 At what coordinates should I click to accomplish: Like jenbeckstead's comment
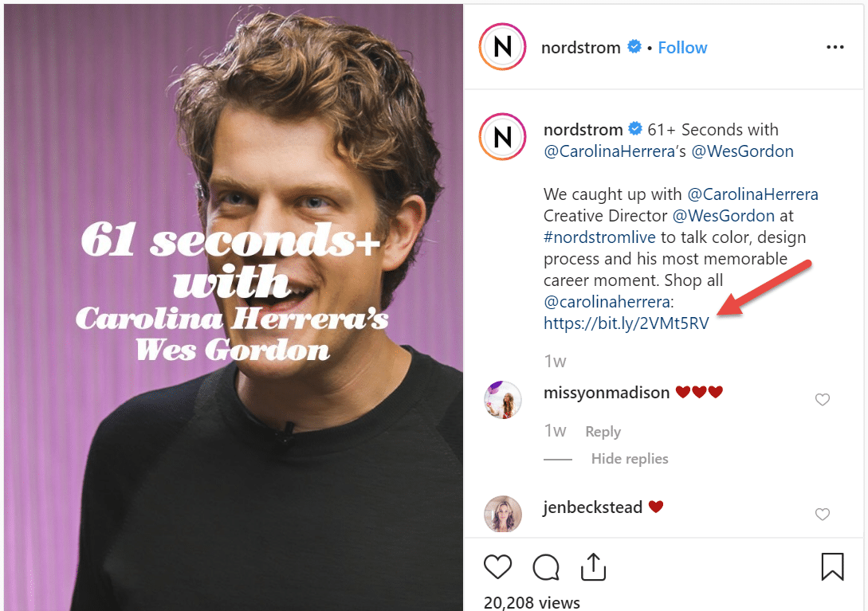coord(823,515)
